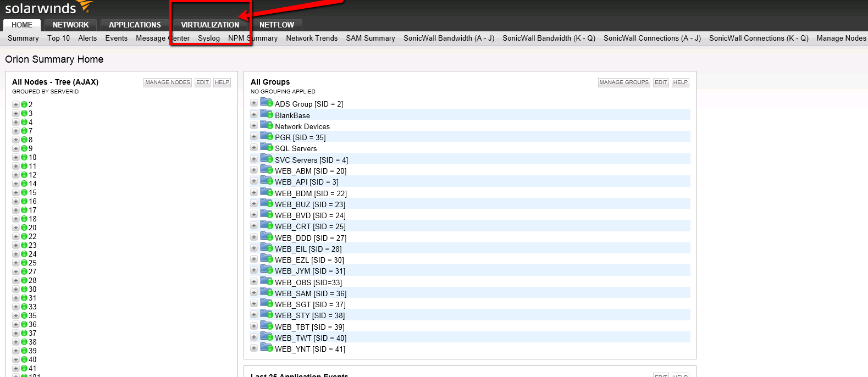Image resolution: width=868 pixels, height=377 pixels.
Task: Expand the SQL Servers group
Action: click(x=254, y=147)
